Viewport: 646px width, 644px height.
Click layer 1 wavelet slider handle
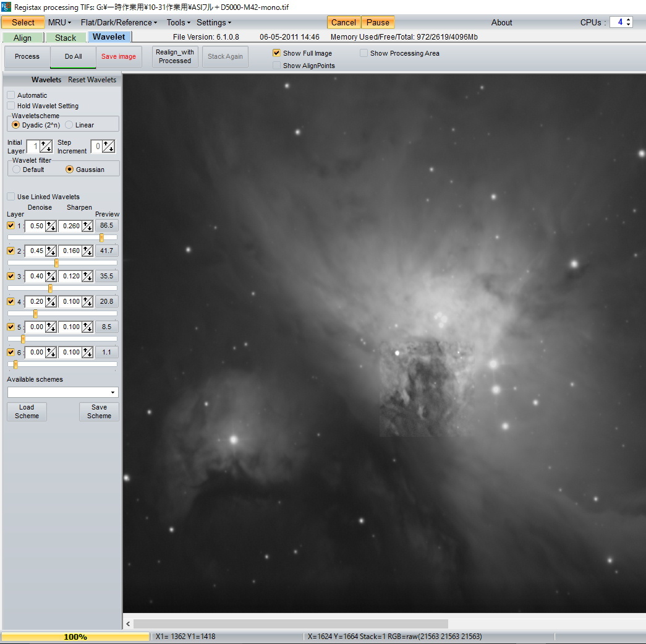(x=102, y=238)
